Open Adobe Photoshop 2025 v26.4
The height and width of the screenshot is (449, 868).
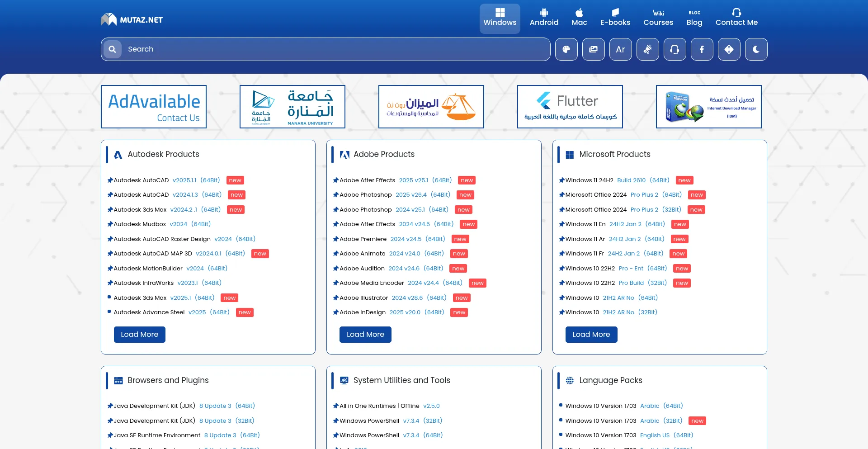[395, 195]
